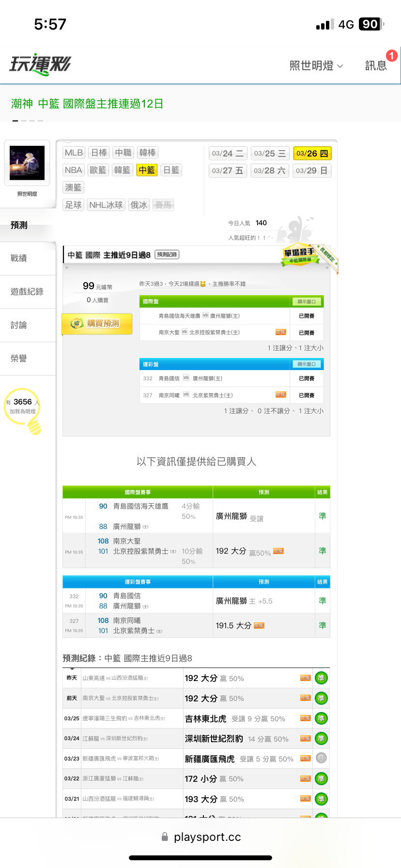Choose date 03/26 四
Viewport: 401px width, 868px height.
(x=312, y=154)
